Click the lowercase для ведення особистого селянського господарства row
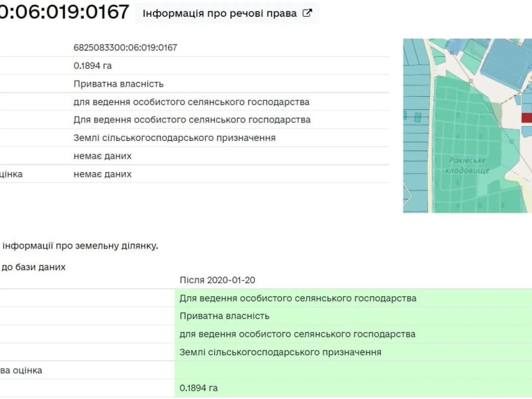 pos(192,102)
